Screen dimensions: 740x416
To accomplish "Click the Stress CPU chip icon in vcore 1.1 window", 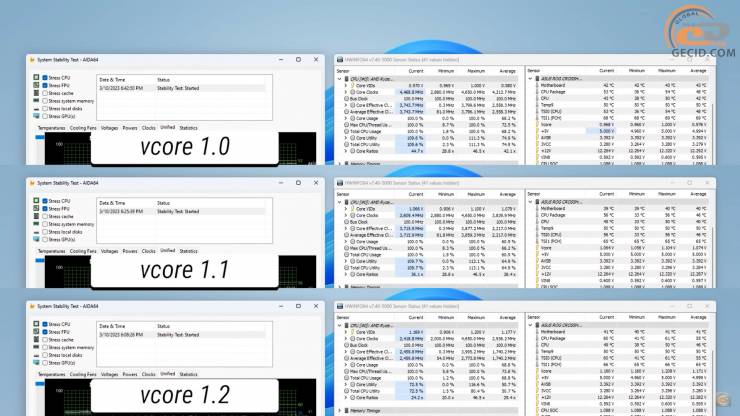I will [36, 200].
